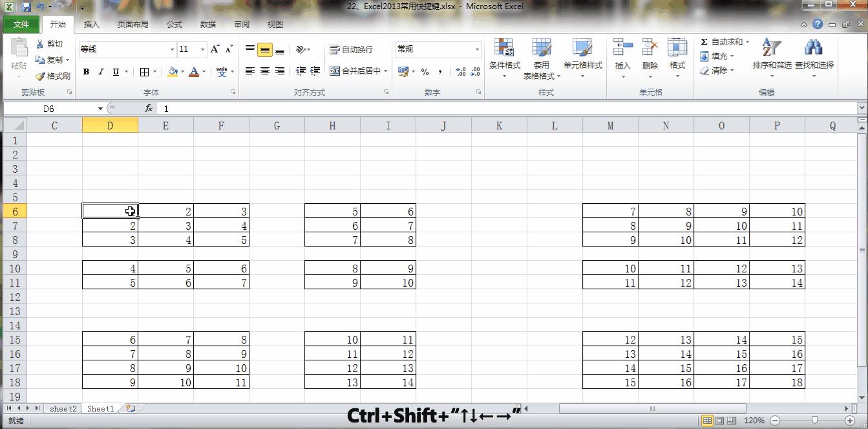The height and width of the screenshot is (429, 868).
Task: Switch to the Data (数据) tab
Action: coord(208,24)
